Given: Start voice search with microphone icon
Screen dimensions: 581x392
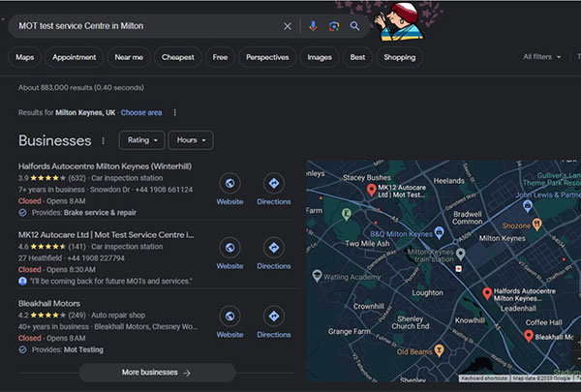Looking at the screenshot, I should tap(313, 26).
